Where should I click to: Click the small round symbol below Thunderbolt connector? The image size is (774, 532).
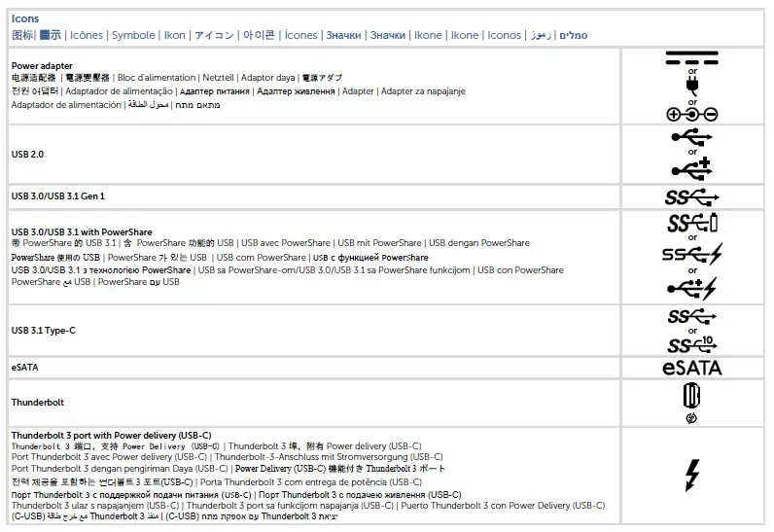[x=691, y=418]
